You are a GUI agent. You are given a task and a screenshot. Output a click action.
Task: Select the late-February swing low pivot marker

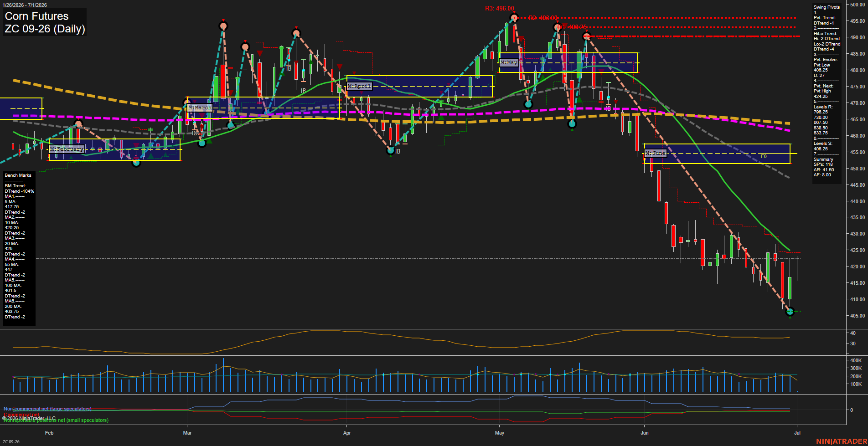coord(136,162)
